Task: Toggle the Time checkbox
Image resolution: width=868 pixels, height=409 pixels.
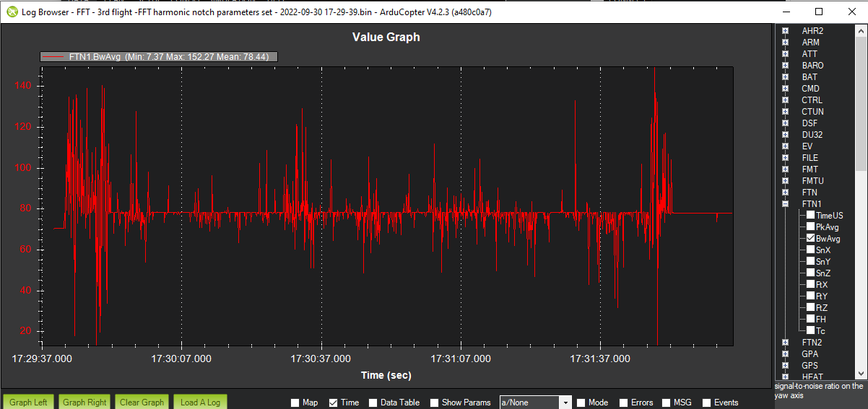Action: pyautogui.click(x=333, y=403)
